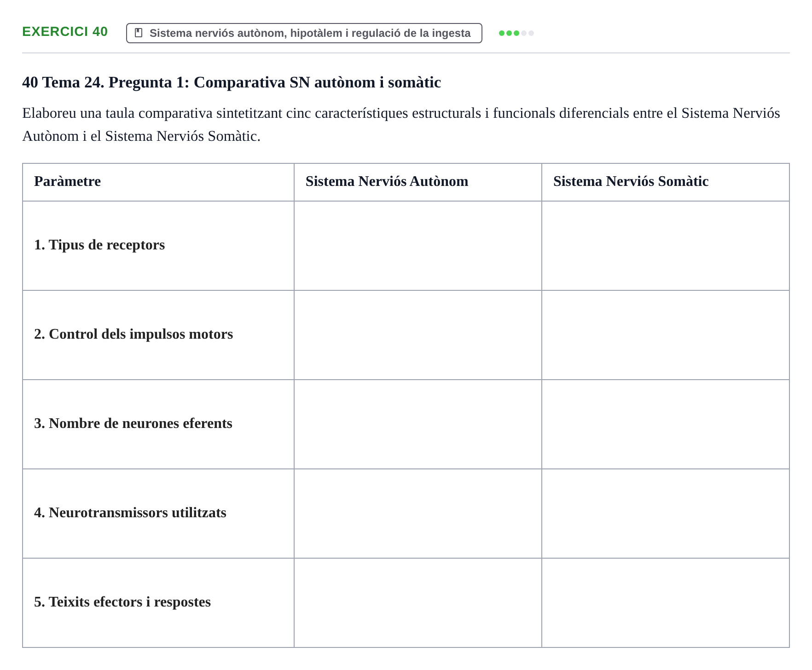Viewport: 812px width, 670px height.
Task: Click the green difficulty dots indicator
Action: tap(516, 33)
